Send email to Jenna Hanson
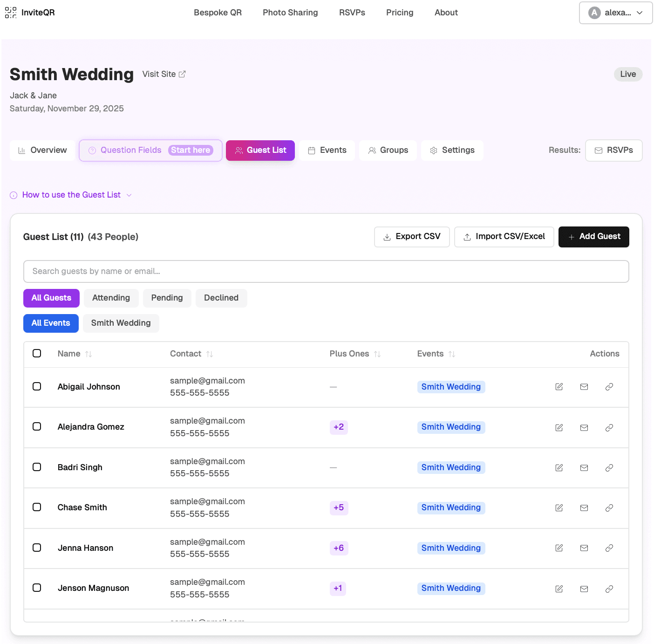This screenshot has height=644, width=654. 584,548
